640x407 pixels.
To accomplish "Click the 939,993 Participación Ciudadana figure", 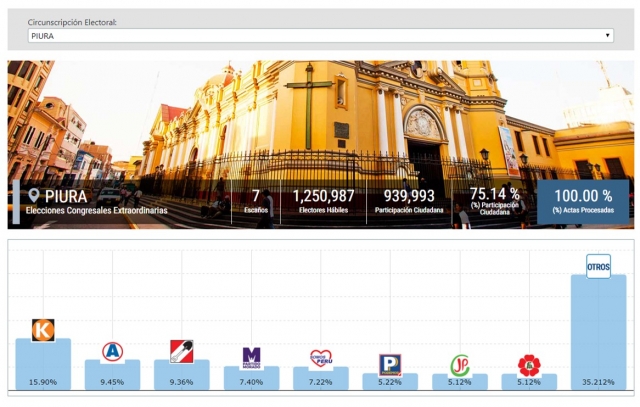I will tap(409, 201).
